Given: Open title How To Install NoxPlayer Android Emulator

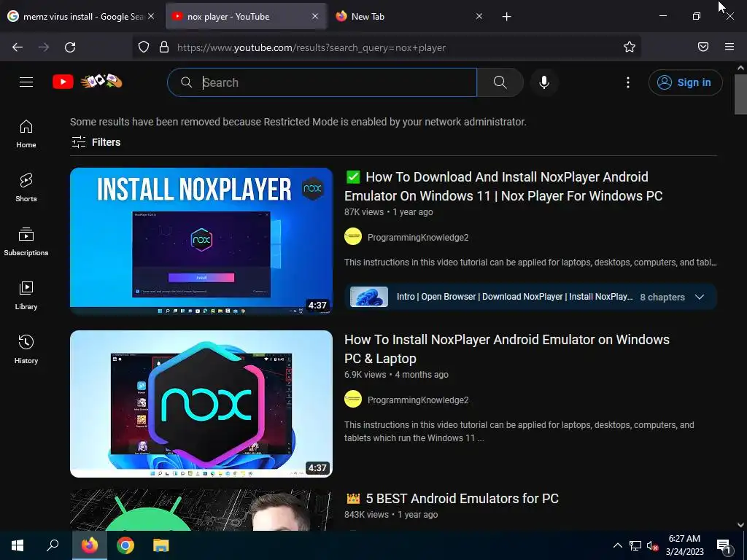Looking at the screenshot, I should (507, 349).
